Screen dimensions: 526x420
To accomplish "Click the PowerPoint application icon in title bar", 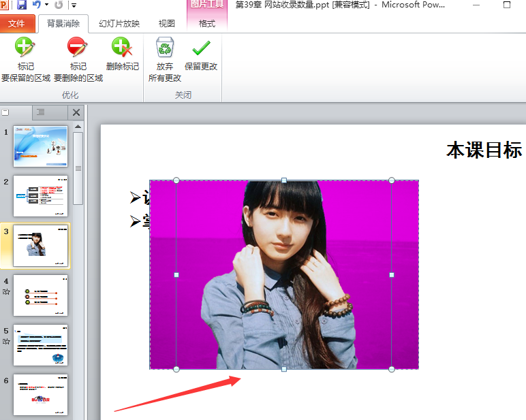I will [x=4, y=5].
